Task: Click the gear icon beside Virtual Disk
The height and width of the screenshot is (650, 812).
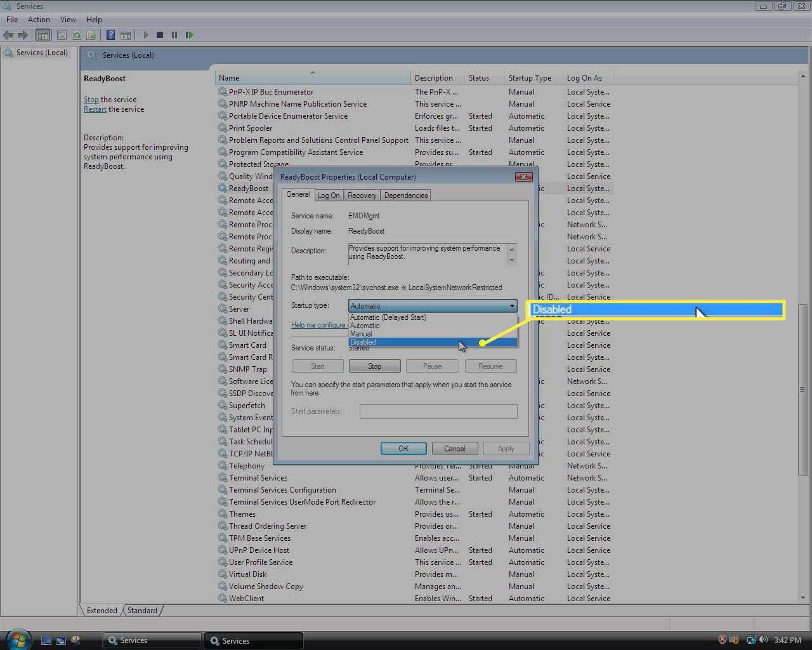Action: click(x=223, y=574)
